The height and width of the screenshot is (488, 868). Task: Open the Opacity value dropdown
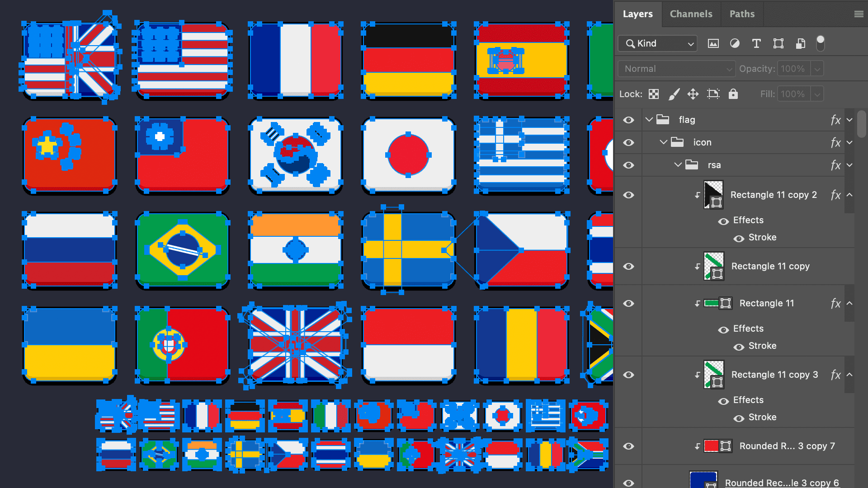click(x=817, y=69)
